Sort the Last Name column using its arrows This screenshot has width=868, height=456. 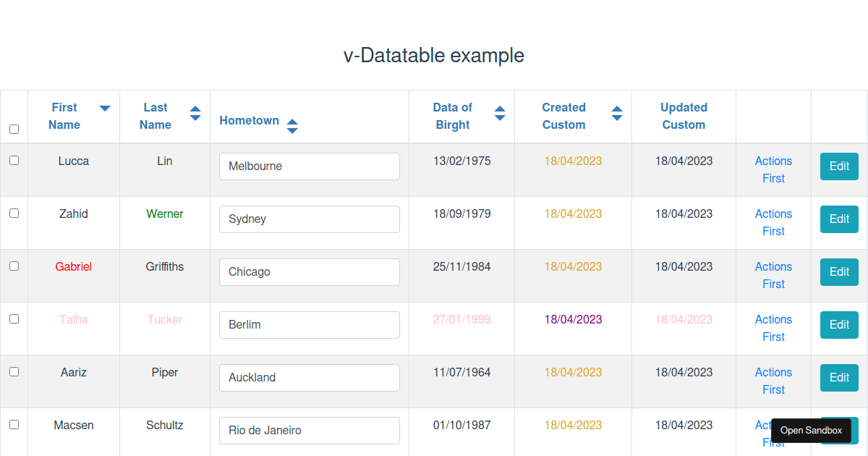coord(195,113)
